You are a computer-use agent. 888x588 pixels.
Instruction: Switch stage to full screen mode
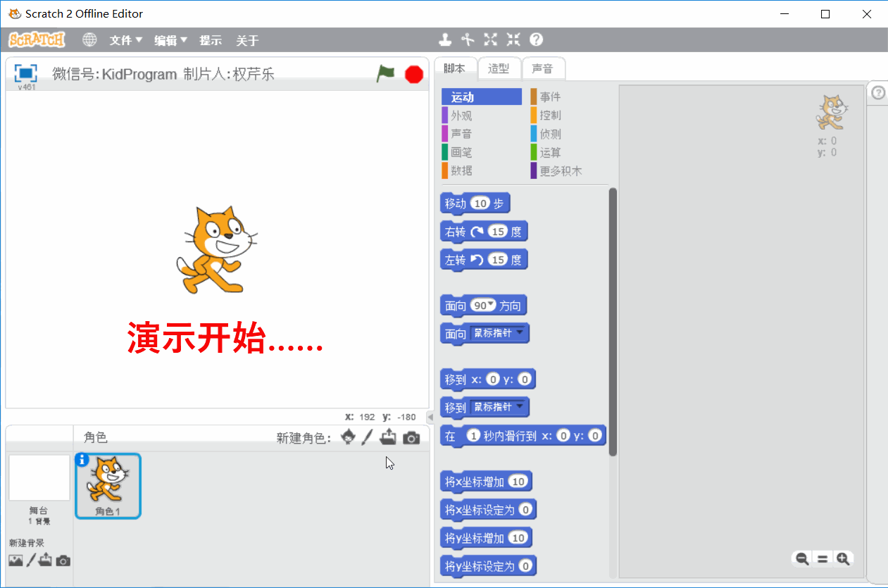pyautogui.click(x=25, y=73)
